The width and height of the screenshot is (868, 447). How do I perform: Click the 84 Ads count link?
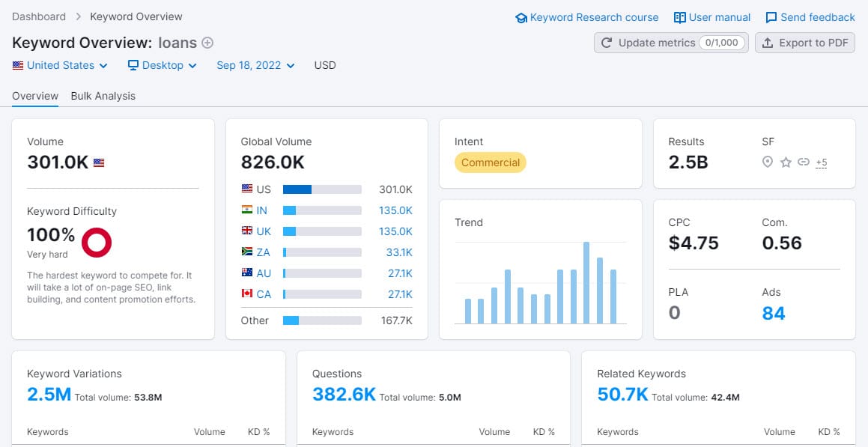[x=774, y=313]
